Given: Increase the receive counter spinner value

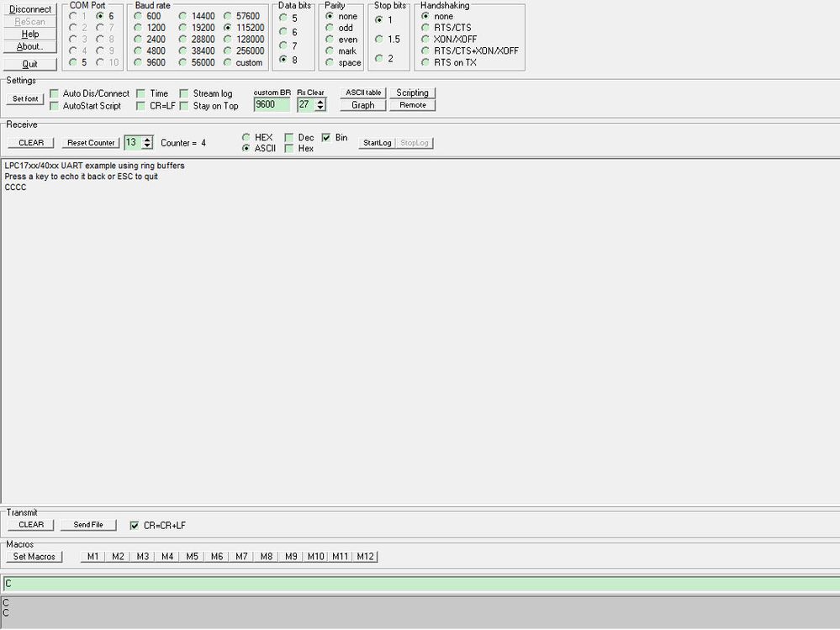Looking at the screenshot, I should click(x=148, y=140).
